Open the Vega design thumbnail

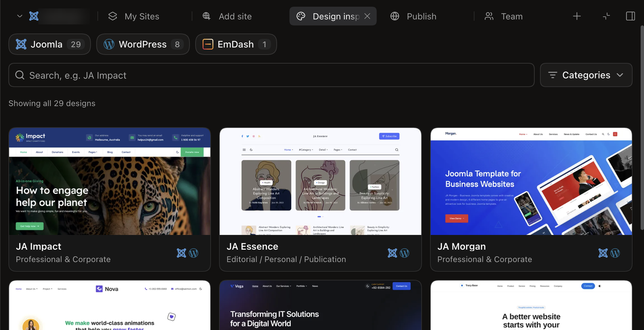coord(320,305)
